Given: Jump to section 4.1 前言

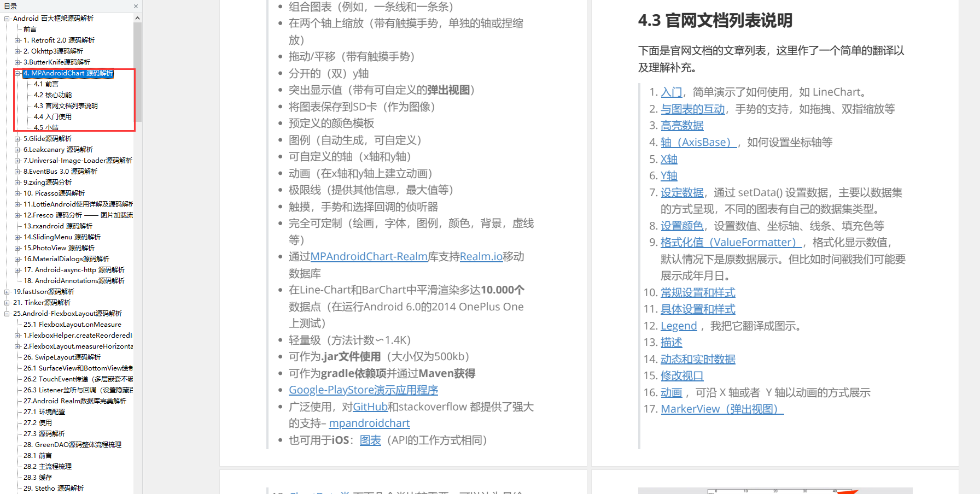Looking at the screenshot, I should 46,84.
